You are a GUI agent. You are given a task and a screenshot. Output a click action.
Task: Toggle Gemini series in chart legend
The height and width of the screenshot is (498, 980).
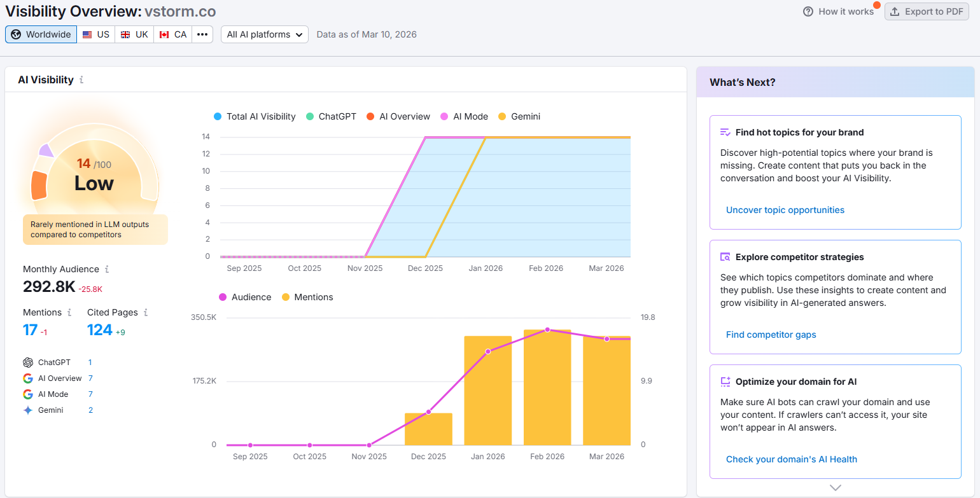(519, 116)
